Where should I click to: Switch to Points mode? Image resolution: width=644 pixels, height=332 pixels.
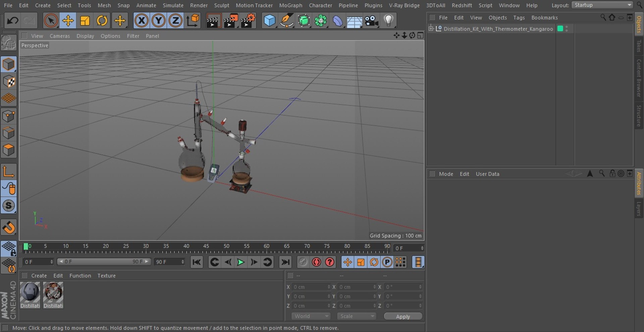tap(9, 116)
